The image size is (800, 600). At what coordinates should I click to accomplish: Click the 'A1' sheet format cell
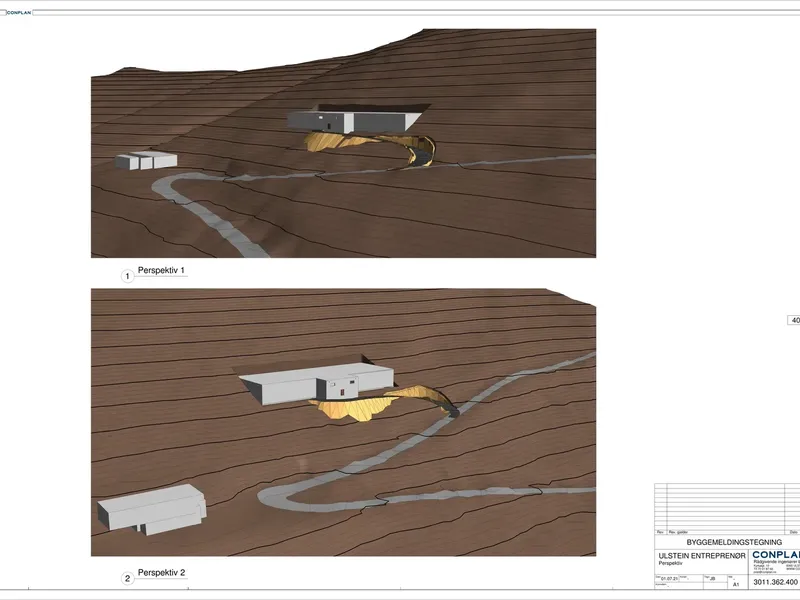(736, 584)
